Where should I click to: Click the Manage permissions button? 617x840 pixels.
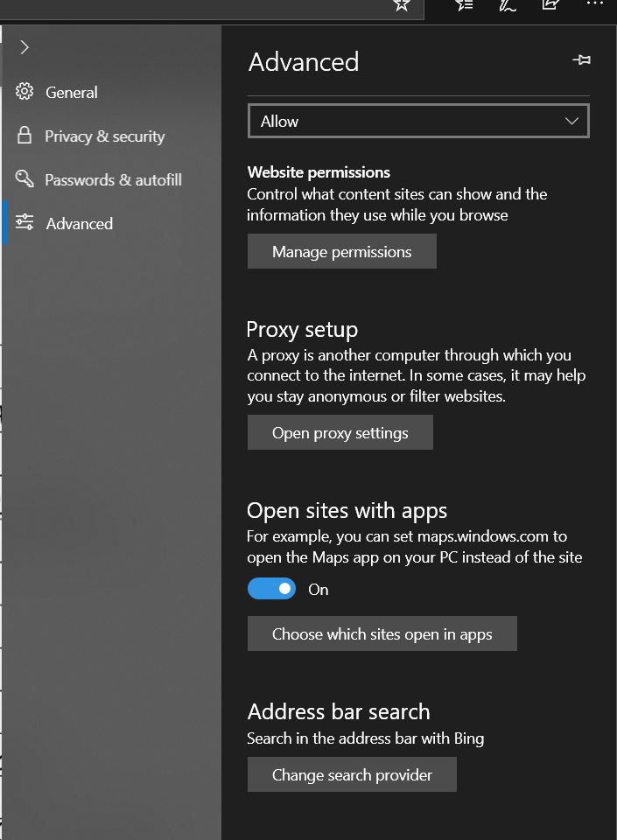(341, 252)
